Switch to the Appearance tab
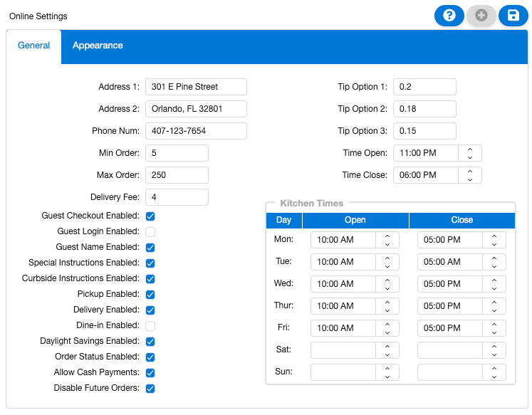532x415 pixels. pyautogui.click(x=98, y=46)
